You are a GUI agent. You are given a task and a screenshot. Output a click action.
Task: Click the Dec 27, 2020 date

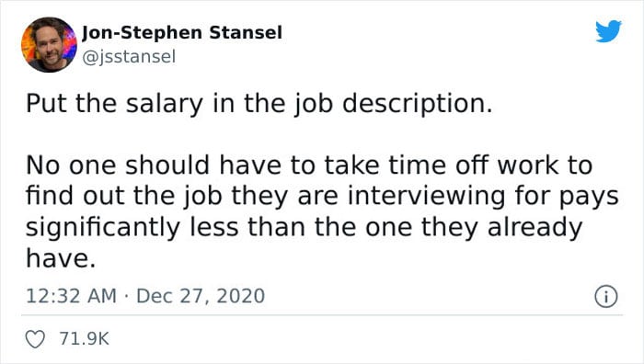(x=201, y=296)
